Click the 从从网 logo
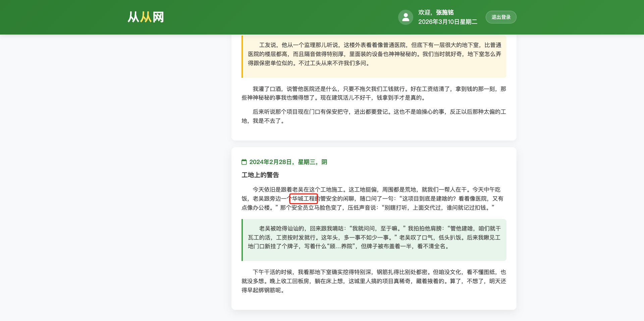Screen dimensions: 644x321 (x=146, y=17)
